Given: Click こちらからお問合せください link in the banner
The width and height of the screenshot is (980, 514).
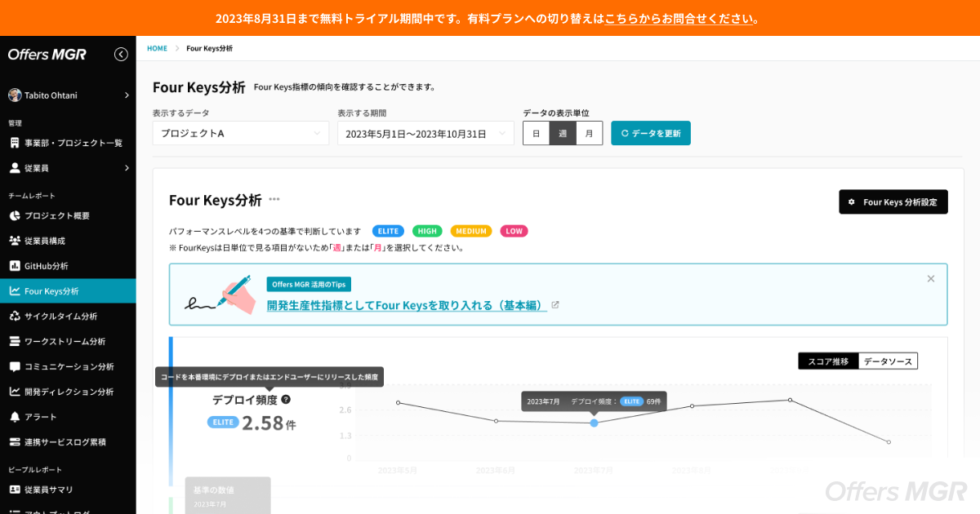Looking at the screenshot, I should click(680, 18).
